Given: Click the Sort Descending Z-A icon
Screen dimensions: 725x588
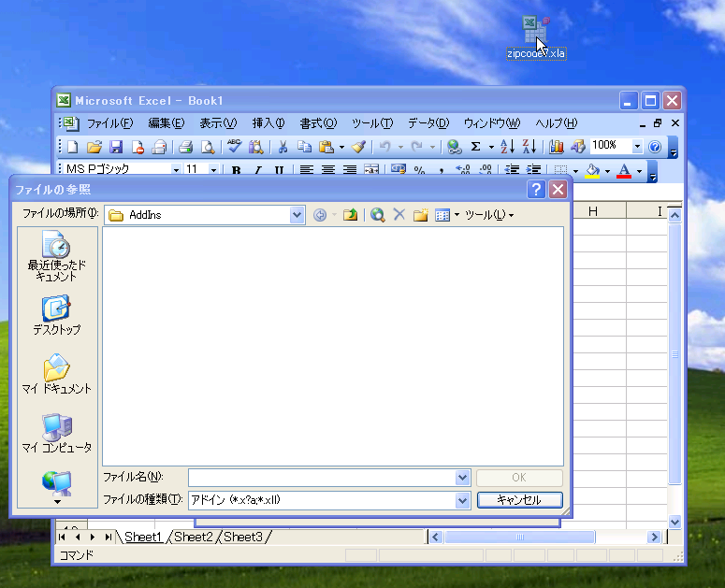Looking at the screenshot, I should 529,147.
